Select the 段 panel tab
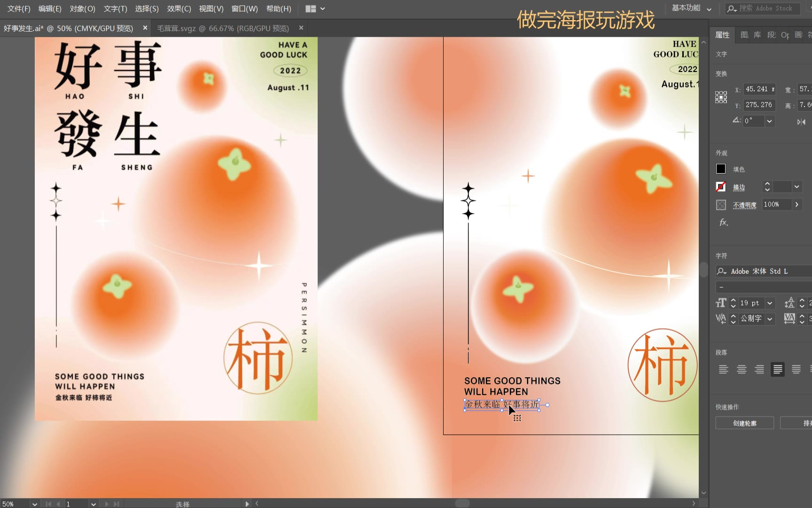The width and height of the screenshot is (812, 508). pyautogui.click(x=771, y=35)
